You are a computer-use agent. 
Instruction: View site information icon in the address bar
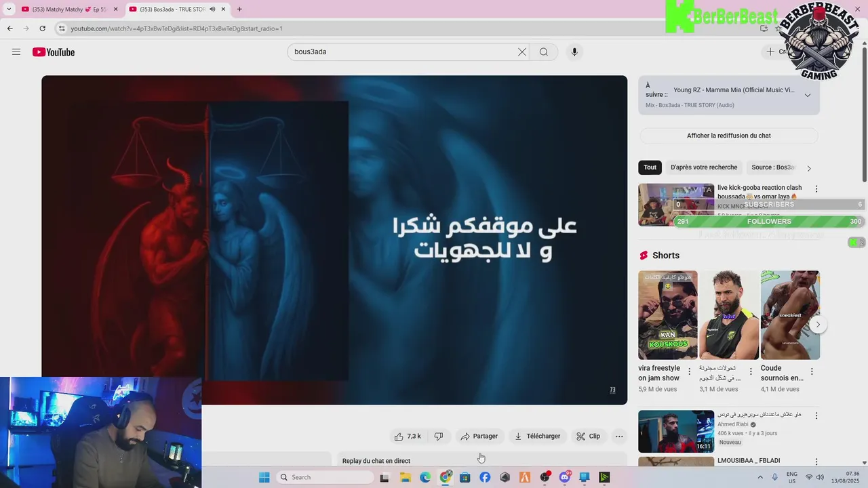[62, 28]
